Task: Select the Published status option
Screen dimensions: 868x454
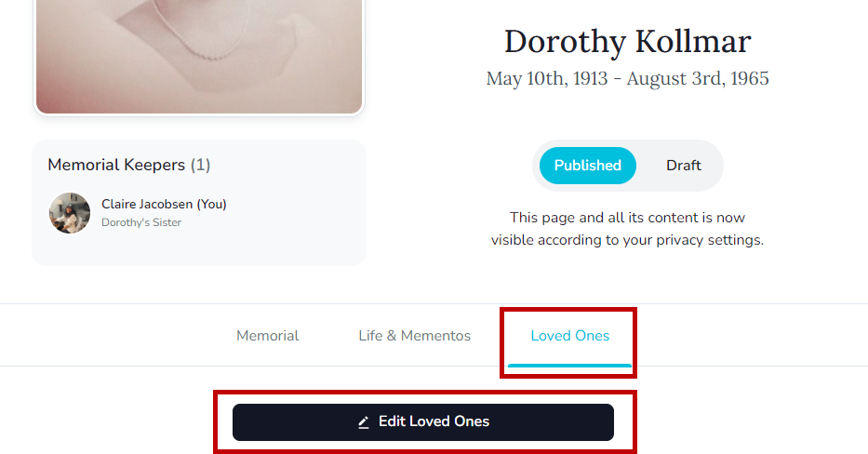Action: tap(587, 166)
